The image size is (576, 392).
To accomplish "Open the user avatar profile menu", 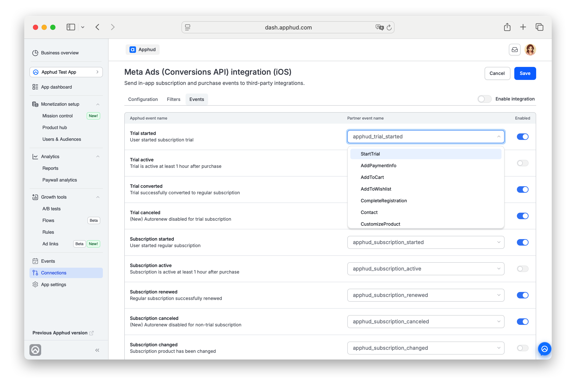I will (530, 50).
